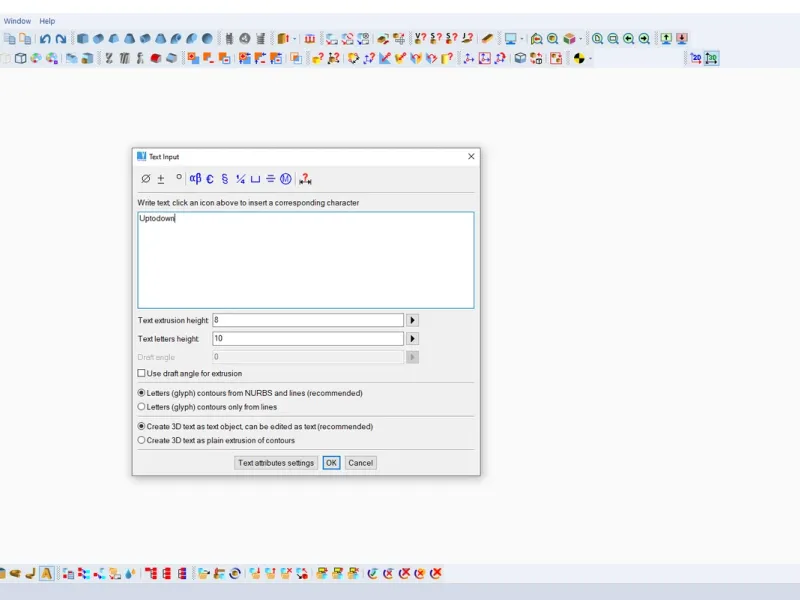
Task: Click the Text letters height field
Action: coord(308,339)
